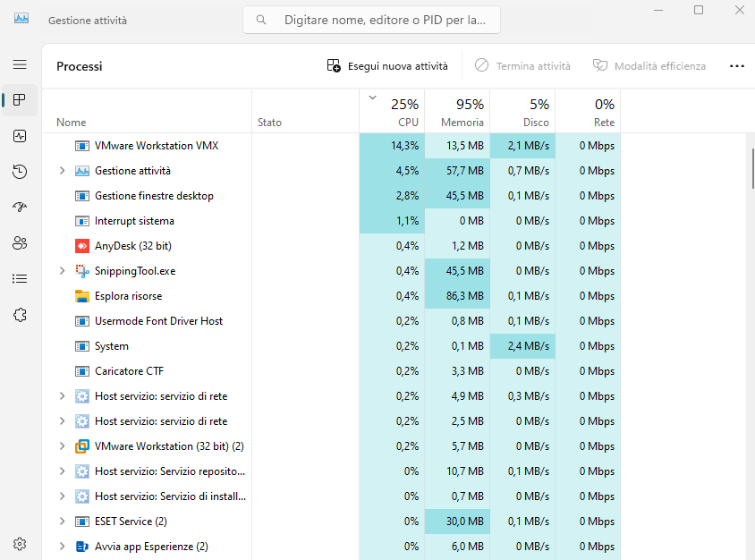755x560 pixels.
Task: Select the Interrupt sistema process name
Action: (134, 221)
